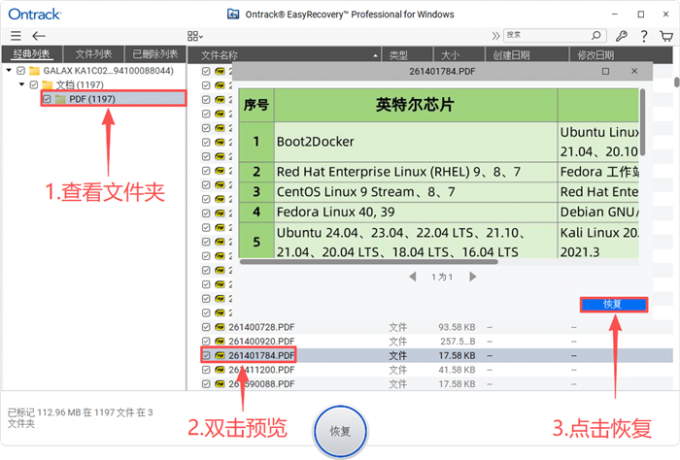Viewport: 680px width, 460px height.
Task: Maximize the EasyRecovery main window
Action: point(641,14)
